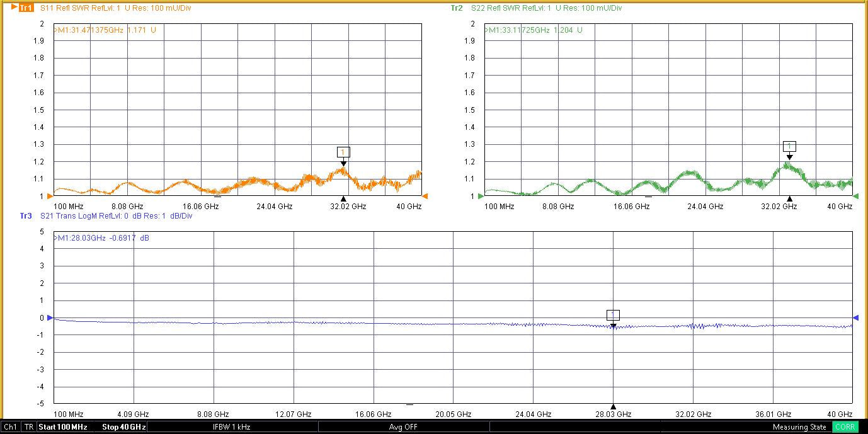
Task: Click the S11 marker triangle on frequency axis
Action: click(343, 198)
